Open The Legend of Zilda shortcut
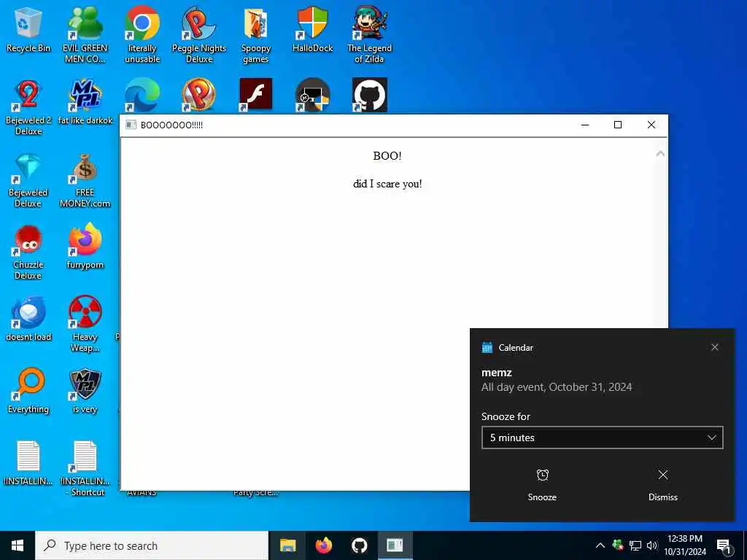Image resolution: width=747 pixels, height=560 pixels. tap(369, 35)
